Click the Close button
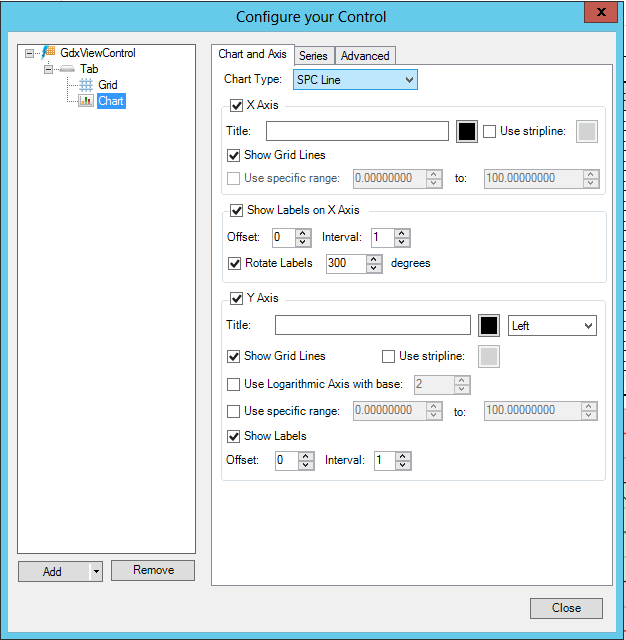The width and height of the screenshot is (626, 640). pos(566,608)
